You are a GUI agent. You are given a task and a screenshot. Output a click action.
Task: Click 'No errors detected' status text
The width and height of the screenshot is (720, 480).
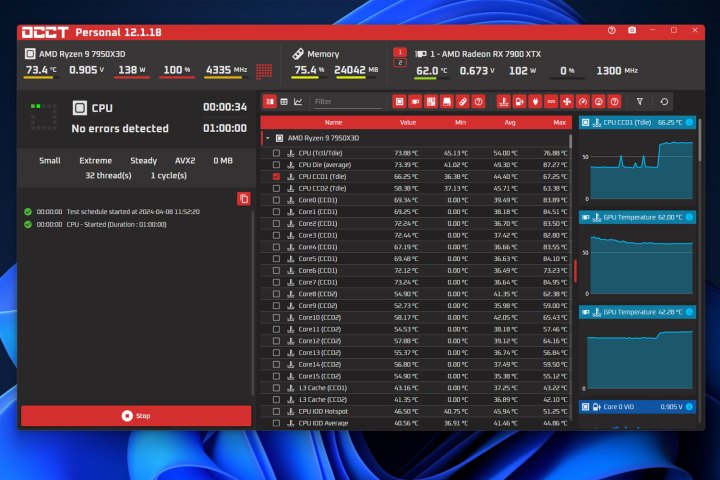click(x=120, y=129)
